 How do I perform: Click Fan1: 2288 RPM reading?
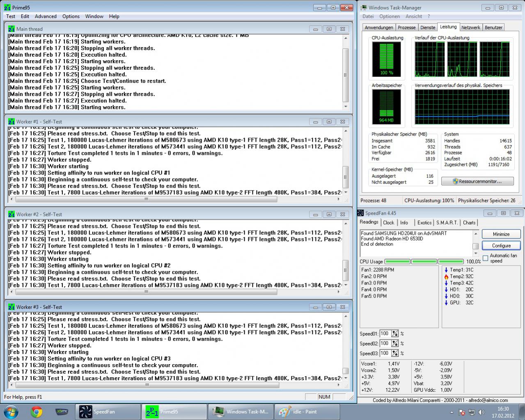pyautogui.click(x=378, y=270)
